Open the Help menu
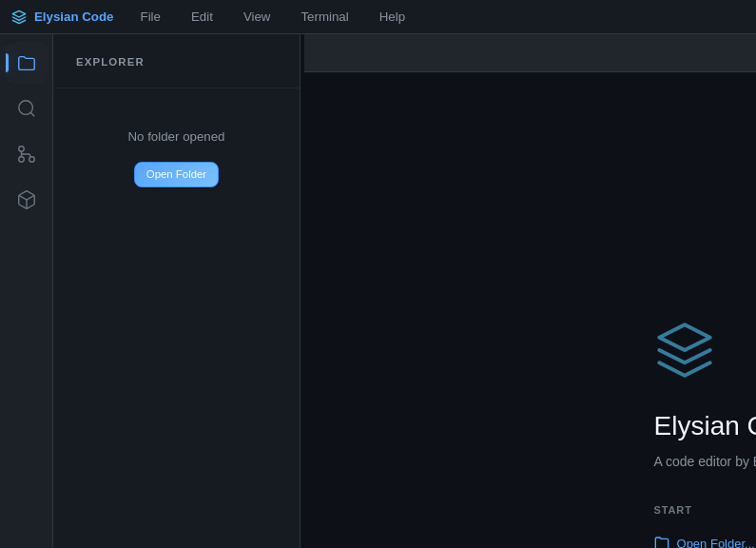The height and width of the screenshot is (548, 756). pos(392,17)
